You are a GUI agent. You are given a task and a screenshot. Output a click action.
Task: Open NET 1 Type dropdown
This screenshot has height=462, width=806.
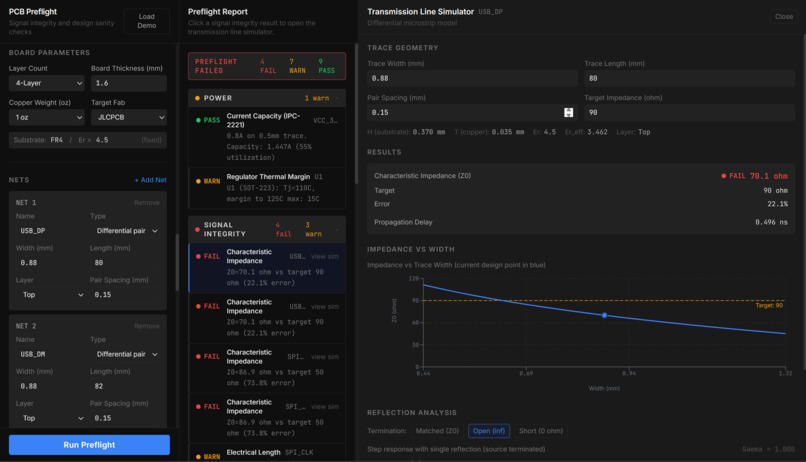(126, 231)
